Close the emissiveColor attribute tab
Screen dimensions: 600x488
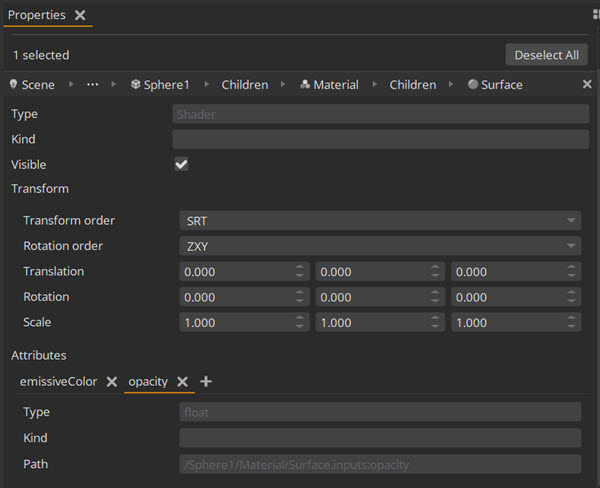pos(112,382)
